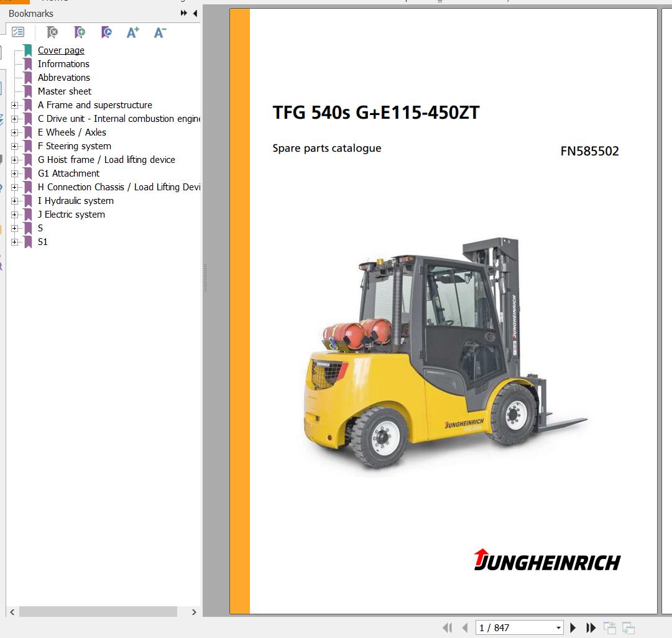Click the double-arrow panel switch button
The image size is (672, 638).
184,13
